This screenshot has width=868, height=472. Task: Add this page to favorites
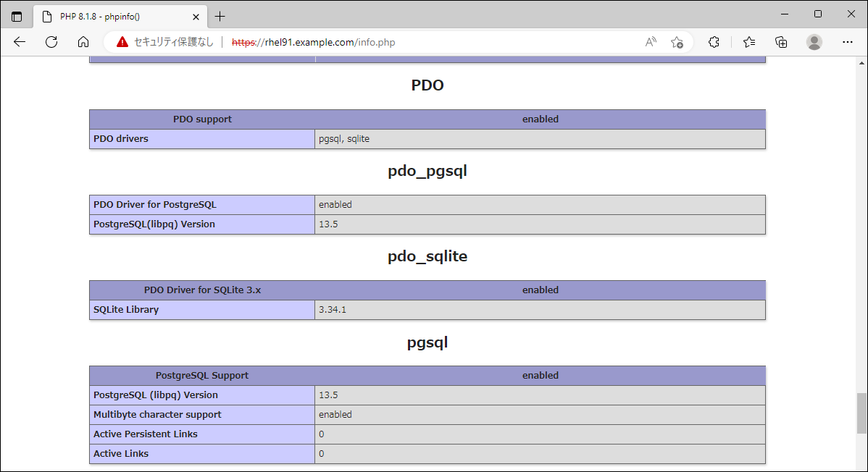tap(677, 42)
